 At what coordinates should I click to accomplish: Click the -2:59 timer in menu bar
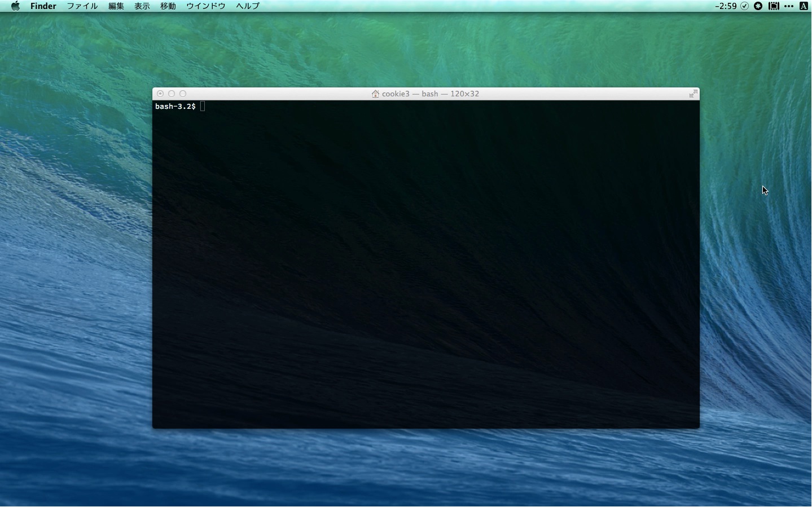(726, 6)
